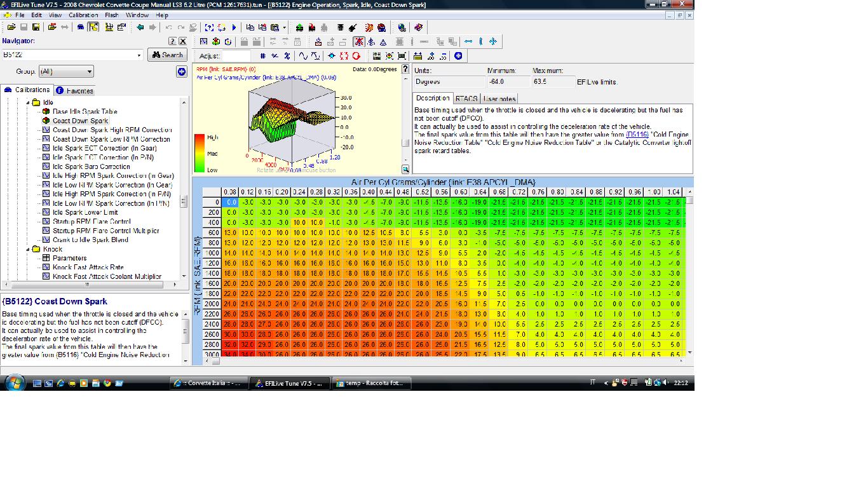Click the percent adjust icon
This screenshot has height=488, width=868.
tap(287, 56)
